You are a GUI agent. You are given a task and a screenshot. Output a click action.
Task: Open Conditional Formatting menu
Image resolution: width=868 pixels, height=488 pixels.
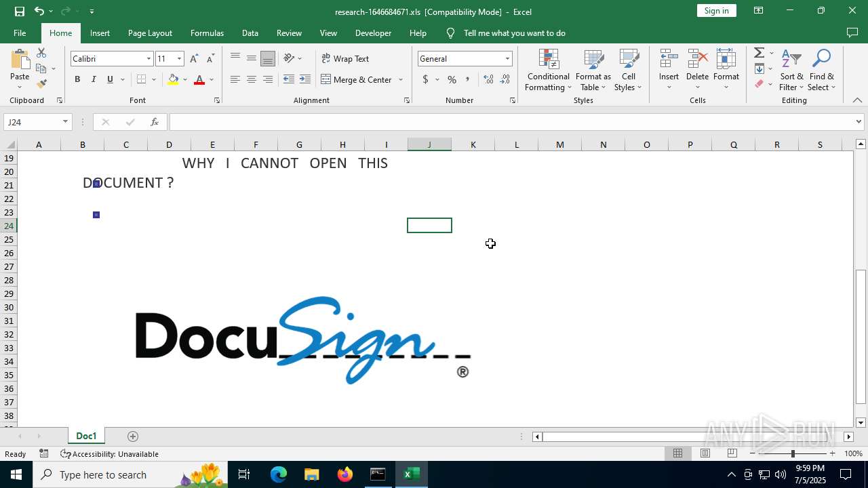548,70
